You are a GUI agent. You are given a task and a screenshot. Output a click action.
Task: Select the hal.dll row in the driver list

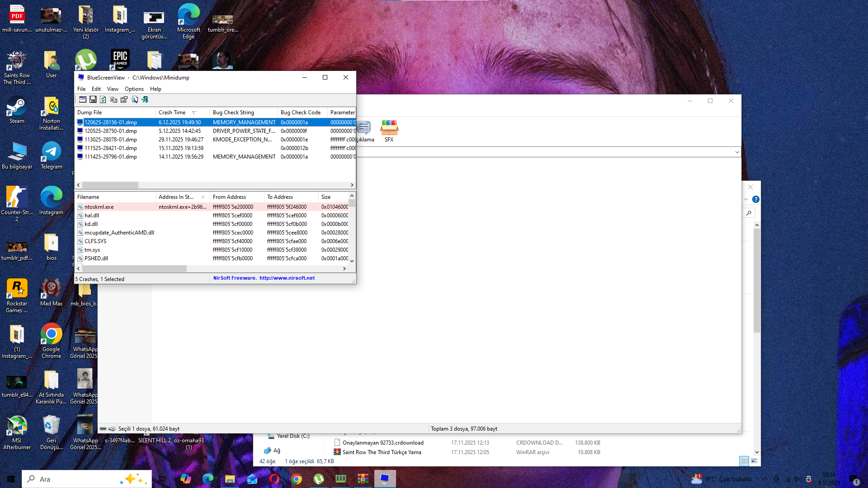92,216
